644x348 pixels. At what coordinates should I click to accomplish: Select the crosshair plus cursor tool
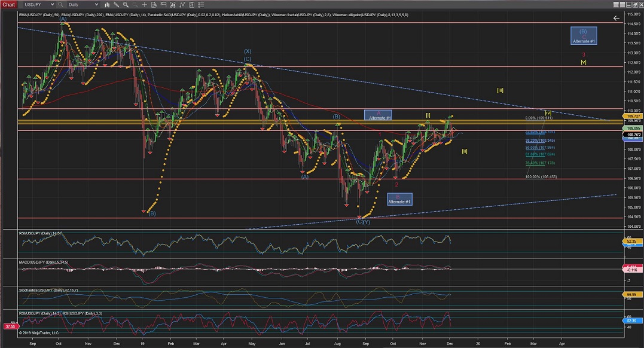coord(145,5)
